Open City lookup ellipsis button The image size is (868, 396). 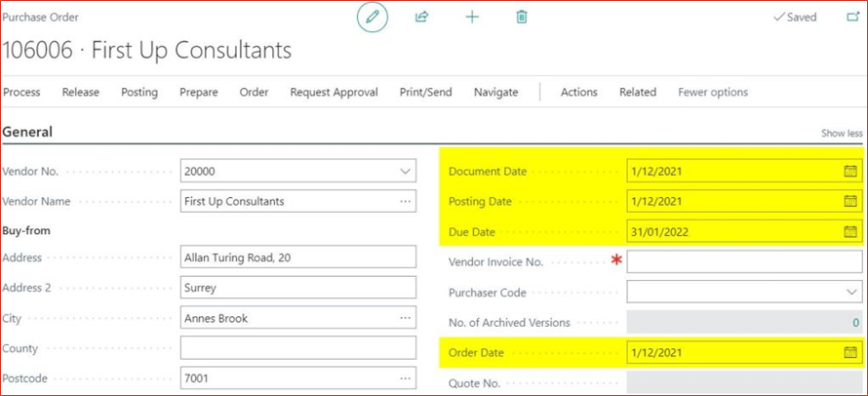(406, 318)
